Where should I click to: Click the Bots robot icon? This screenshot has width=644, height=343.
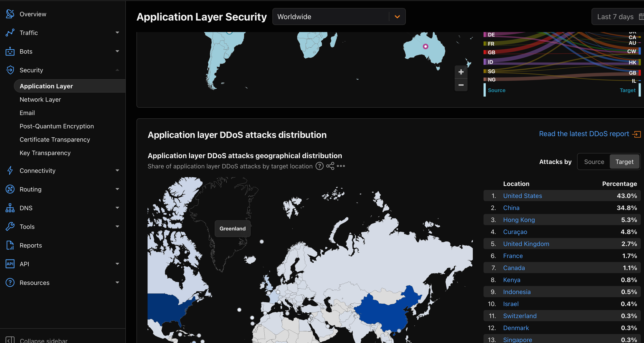[x=10, y=51]
